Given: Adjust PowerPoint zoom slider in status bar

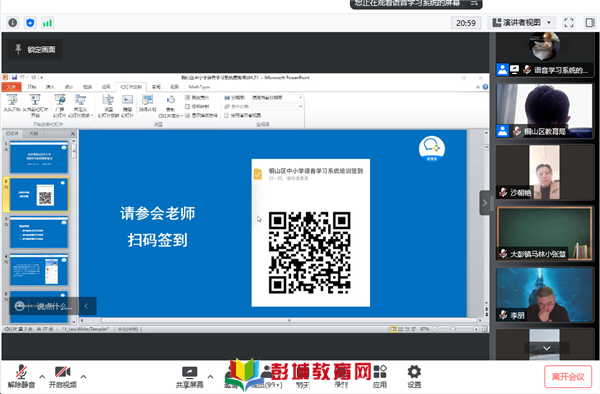Looking at the screenshot, I should (x=453, y=329).
